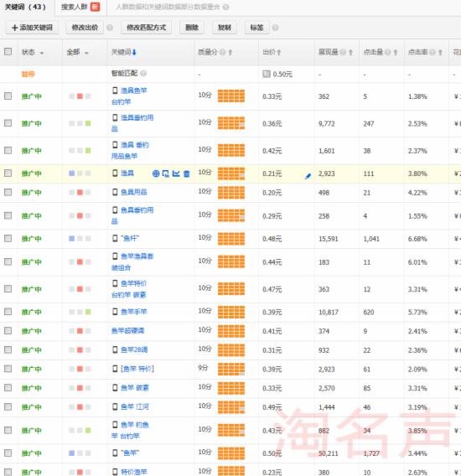Click the help icon in the 展现量 header
This screenshot has width=461, height=476.
(x=343, y=52)
